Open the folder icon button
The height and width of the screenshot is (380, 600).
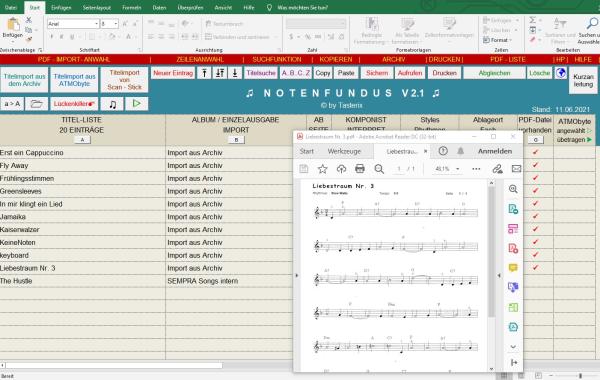click(x=36, y=104)
